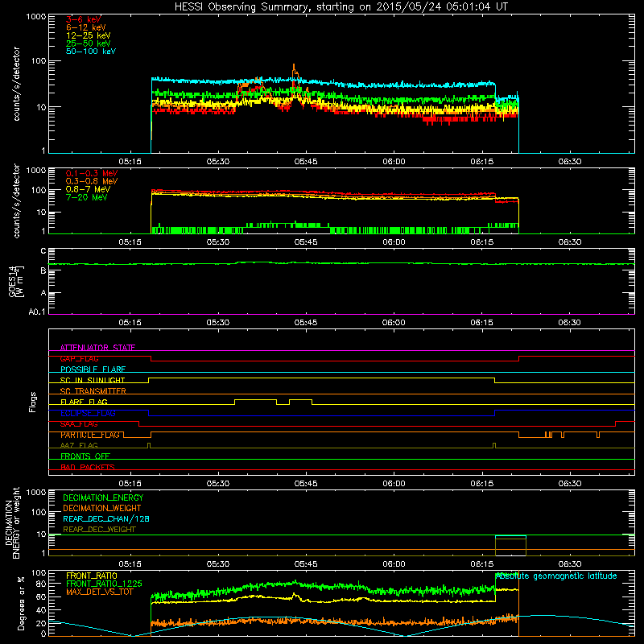Select the 50-100 keV legend label

(x=91, y=52)
